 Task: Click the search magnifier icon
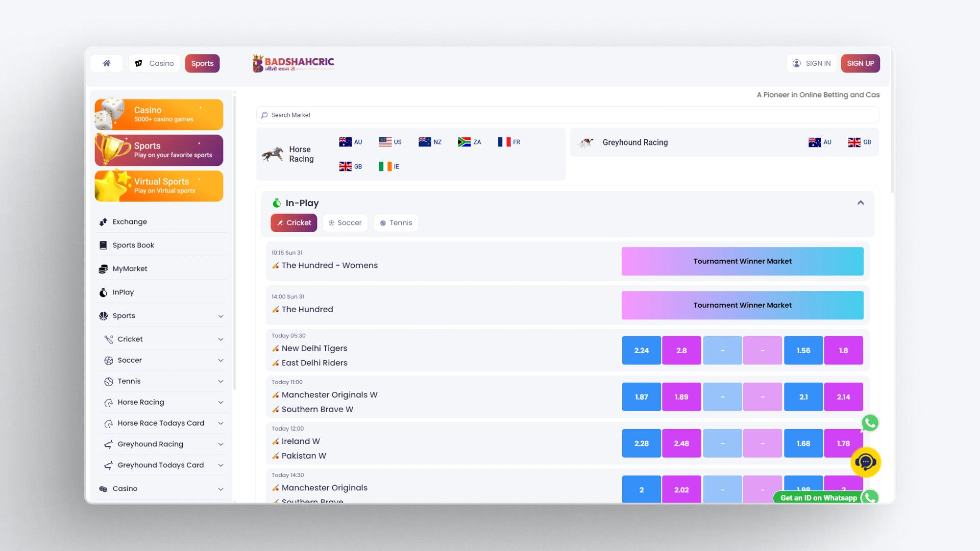264,115
